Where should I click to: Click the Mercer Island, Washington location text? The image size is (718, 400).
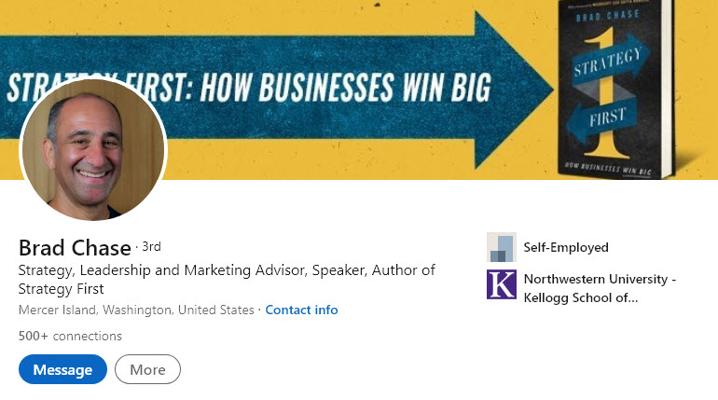pyautogui.click(x=136, y=310)
